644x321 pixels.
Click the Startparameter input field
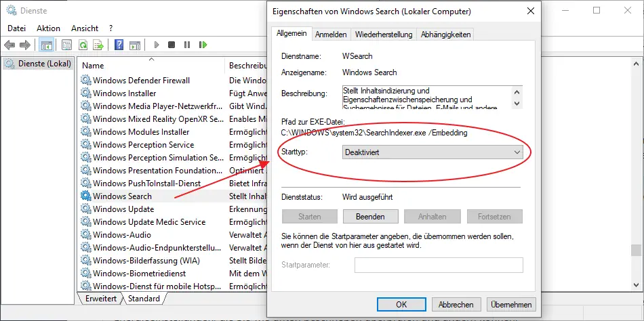tap(439, 265)
